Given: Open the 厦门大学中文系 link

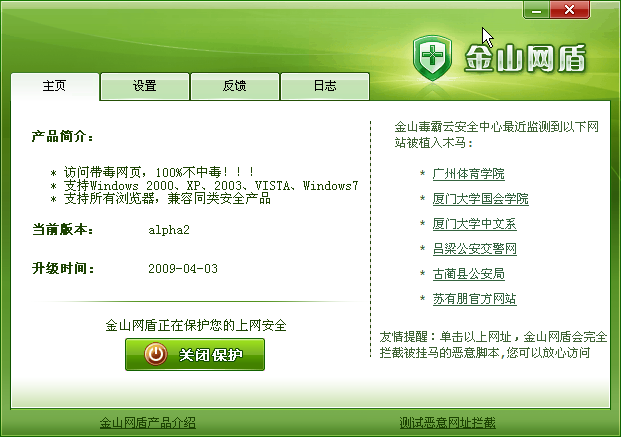Looking at the screenshot, I should 474,224.
